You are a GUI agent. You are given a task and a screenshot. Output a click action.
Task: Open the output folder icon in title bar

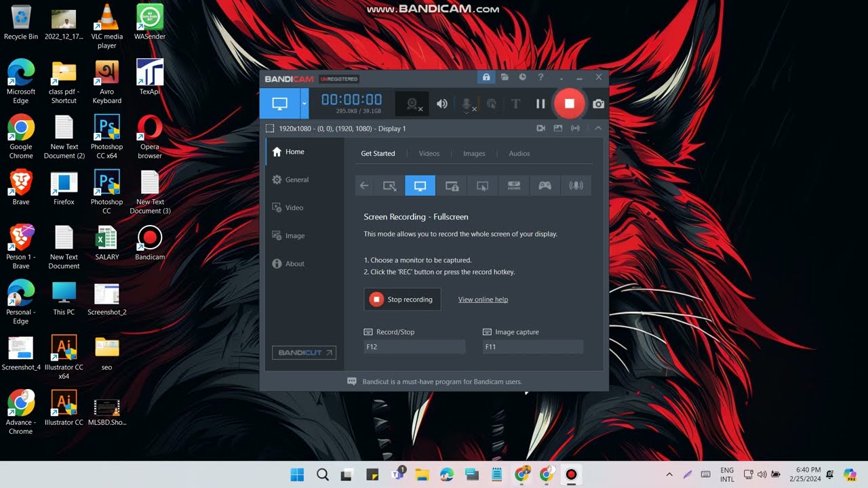(x=505, y=77)
